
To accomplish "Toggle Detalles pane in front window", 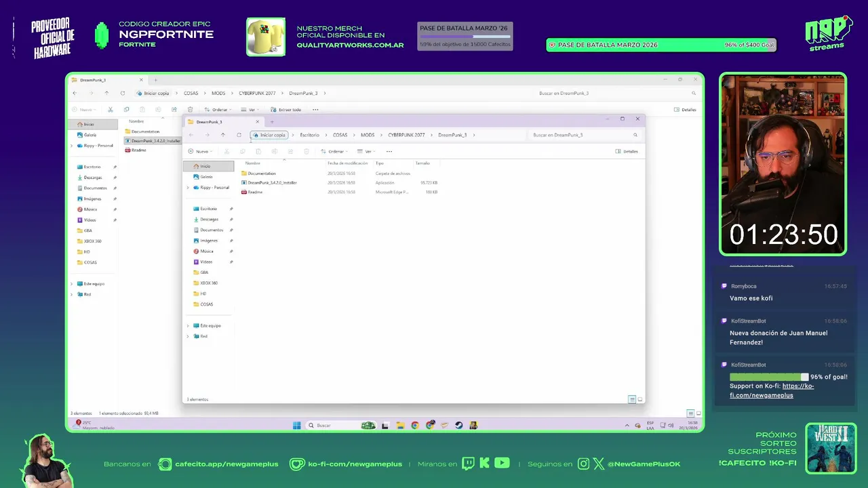I will [627, 151].
